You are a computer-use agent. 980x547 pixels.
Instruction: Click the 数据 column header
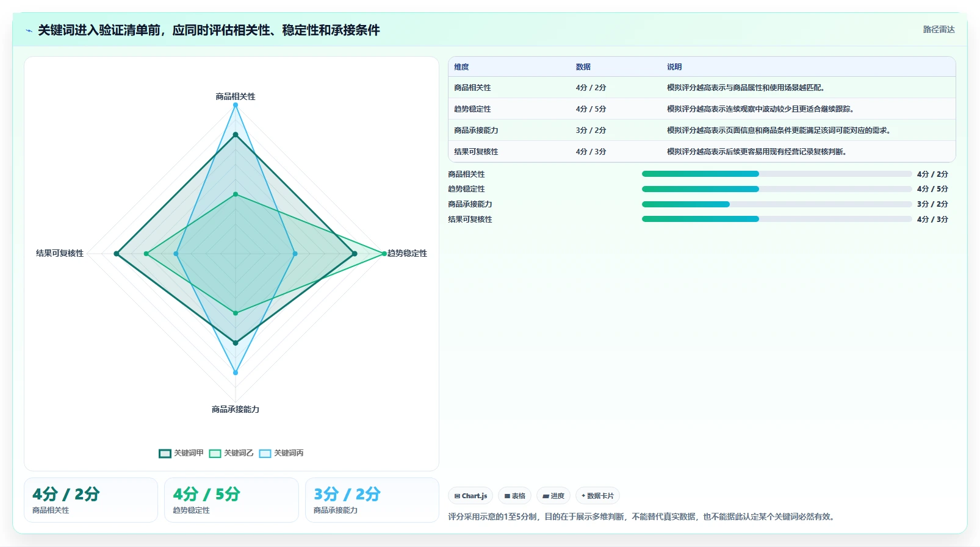coord(583,67)
